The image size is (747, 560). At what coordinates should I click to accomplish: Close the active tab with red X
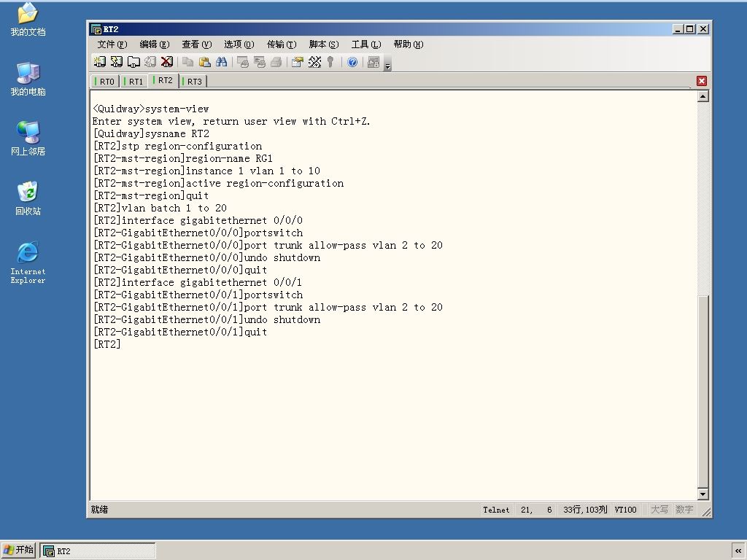(x=701, y=81)
